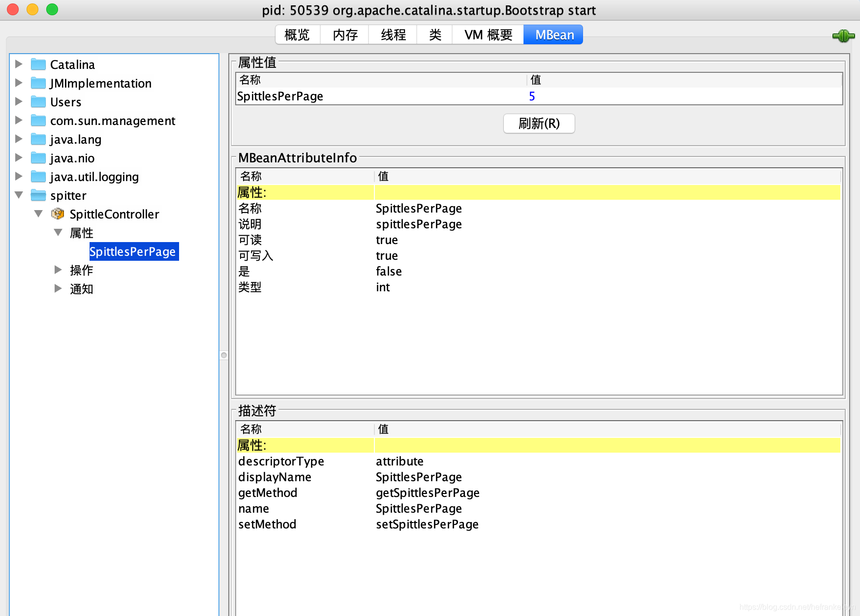Image resolution: width=860 pixels, height=616 pixels.
Task: Select the SpittlesPerPage tree item
Action: tap(133, 251)
